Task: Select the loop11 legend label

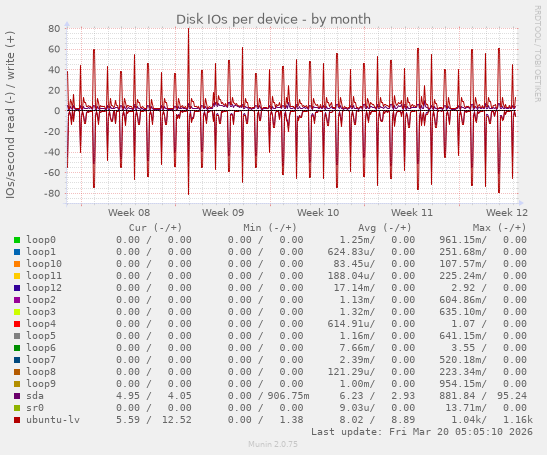Action: (x=44, y=276)
